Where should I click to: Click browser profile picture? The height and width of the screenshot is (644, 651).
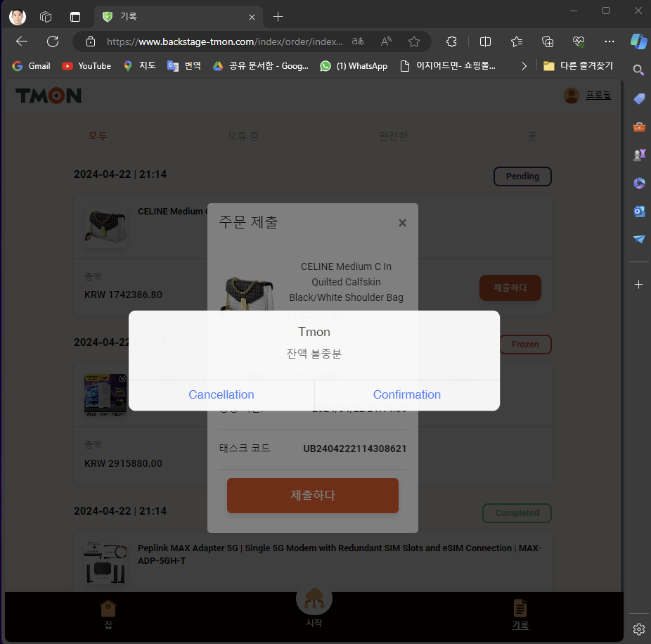pyautogui.click(x=18, y=17)
